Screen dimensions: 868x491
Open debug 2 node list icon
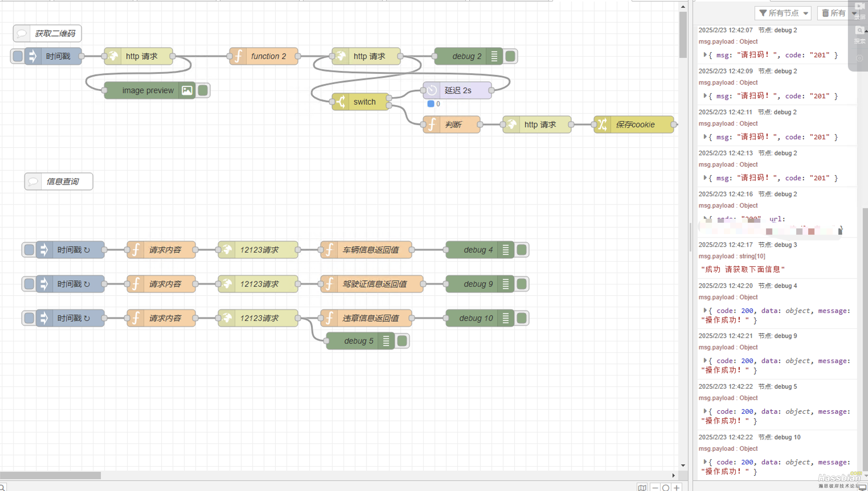point(494,56)
